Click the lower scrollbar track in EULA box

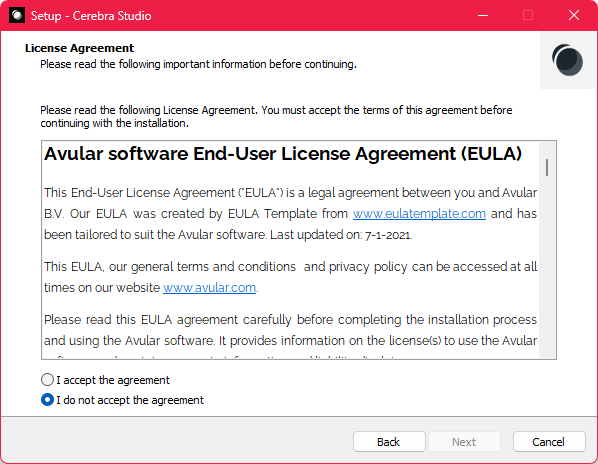pyautogui.click(x=547, y=267)
